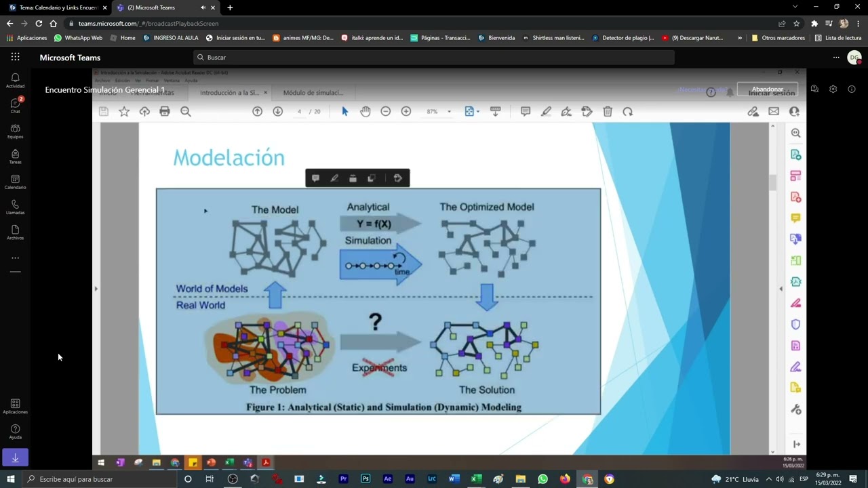Viewport: 868px width, 488px height.
Task: Switch to Tema: Calendario y Links browser tab
Action: tap(58, 7)
